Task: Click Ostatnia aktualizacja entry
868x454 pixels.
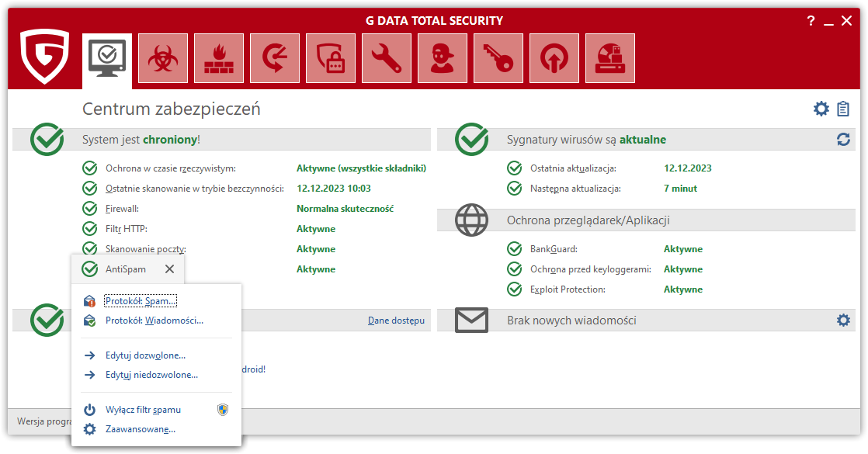Action: pos(573,168)
